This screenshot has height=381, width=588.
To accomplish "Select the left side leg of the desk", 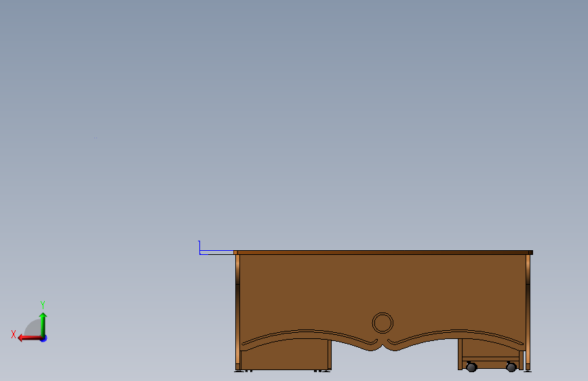I will [237, 313].
